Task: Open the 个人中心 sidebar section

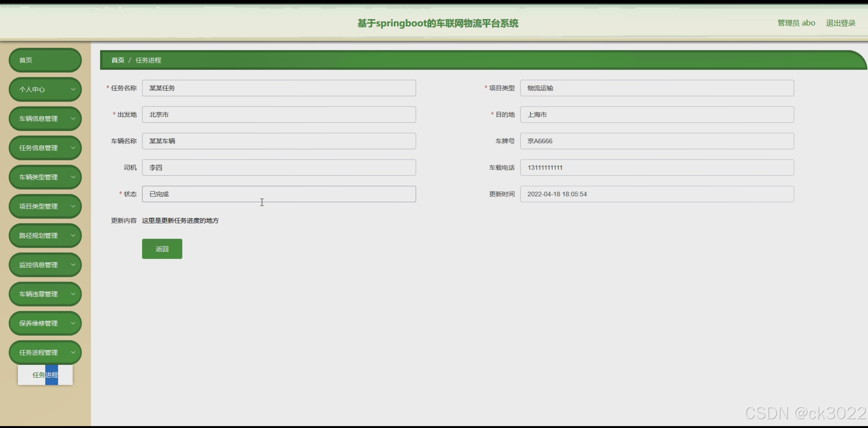Action: 45,89
